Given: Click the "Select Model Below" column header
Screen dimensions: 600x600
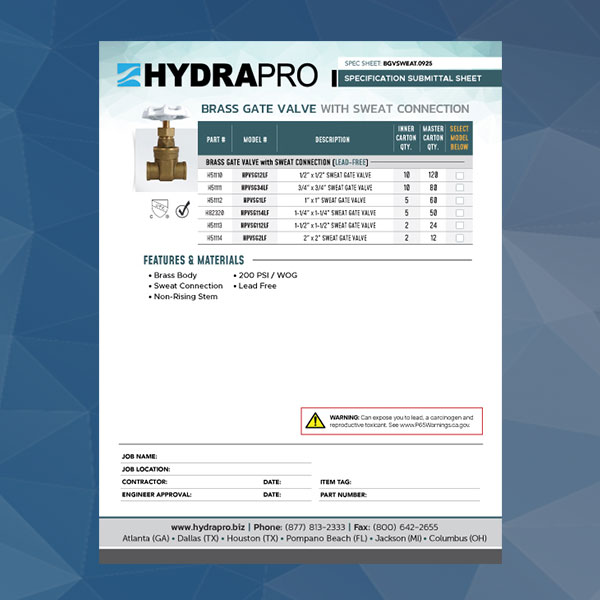Looking at the screenshot, I should [459, 138].
